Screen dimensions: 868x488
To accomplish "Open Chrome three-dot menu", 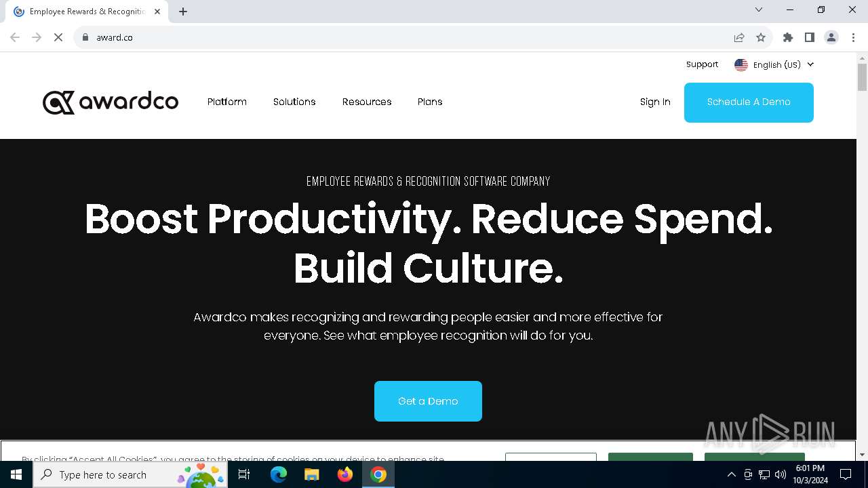I will [x=853, y=37].
